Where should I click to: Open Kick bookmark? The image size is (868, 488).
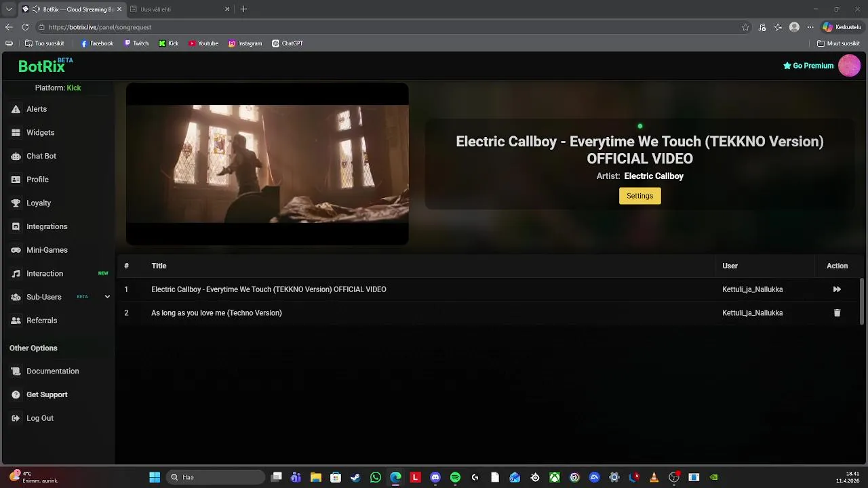tap(169, 43)
